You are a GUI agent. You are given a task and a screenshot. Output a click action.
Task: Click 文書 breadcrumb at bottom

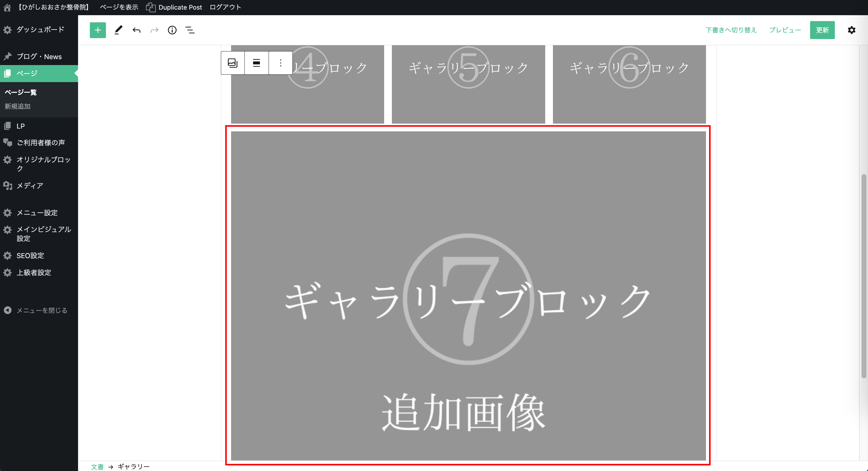(x=97, y=467)
